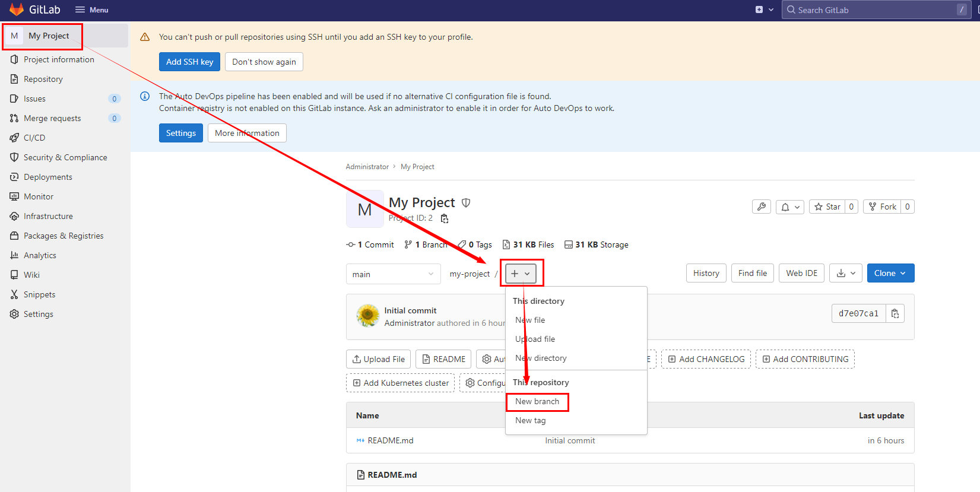
Task: View the star count
Action: click(x=851, y=207)
